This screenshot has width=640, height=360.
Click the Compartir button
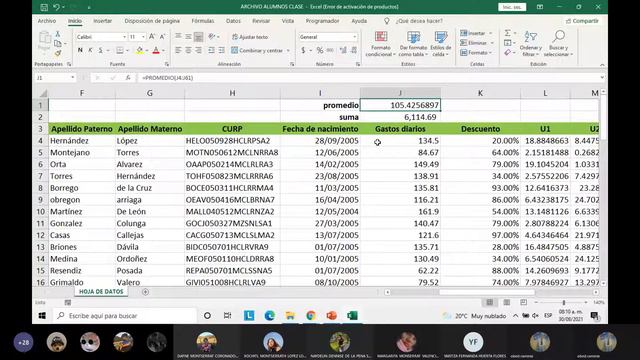click(582, 21)
